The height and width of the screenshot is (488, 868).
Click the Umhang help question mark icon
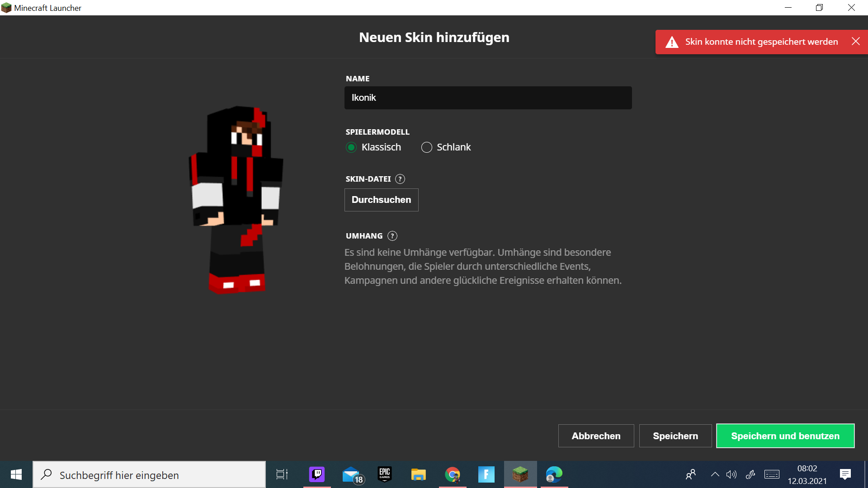392,236
